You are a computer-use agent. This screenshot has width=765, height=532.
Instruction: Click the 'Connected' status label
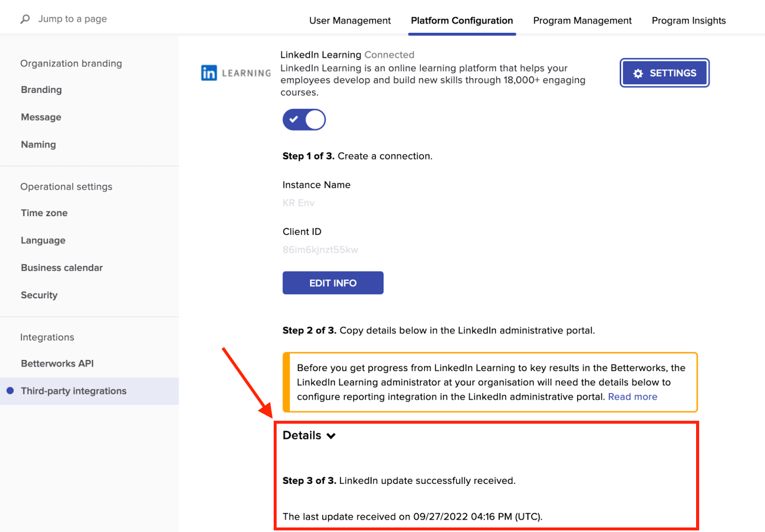tap(389, 55)
